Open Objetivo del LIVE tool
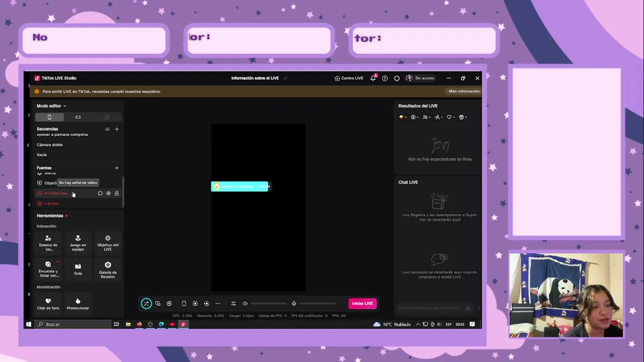The height and width of the screenshot is (362, 644). [x=108, y=243]
